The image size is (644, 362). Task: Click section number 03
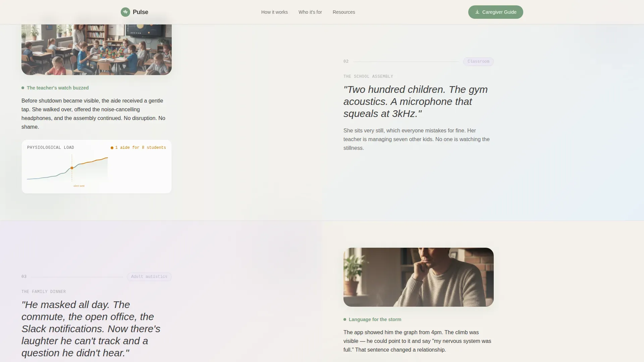24,277
